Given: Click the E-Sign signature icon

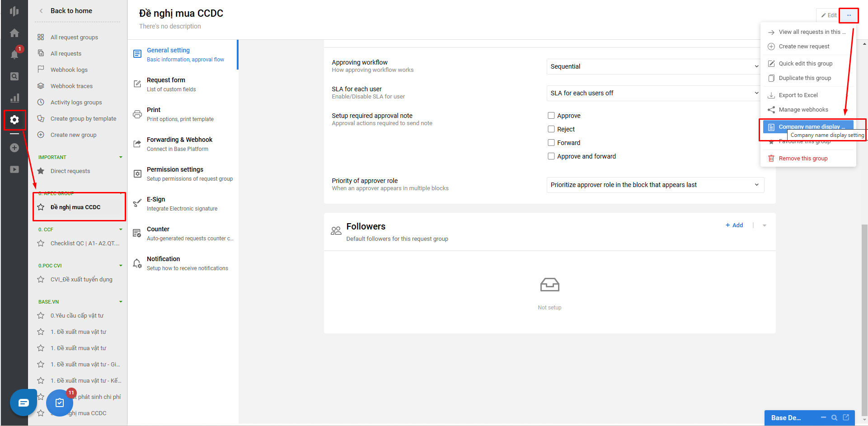Looking at the screenshot, I should 137,204.
